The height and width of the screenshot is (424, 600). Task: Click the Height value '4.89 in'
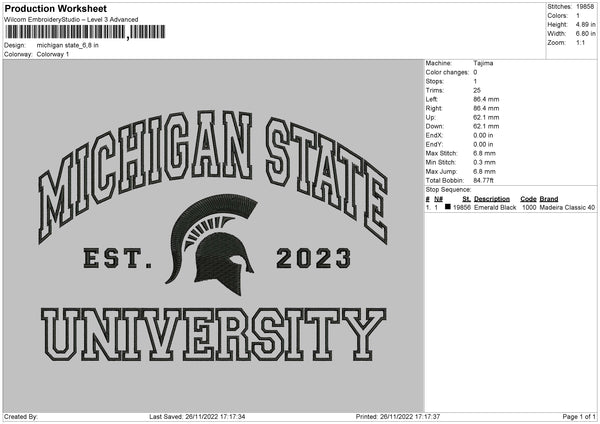pyautogui.click(x=585, y=24)
